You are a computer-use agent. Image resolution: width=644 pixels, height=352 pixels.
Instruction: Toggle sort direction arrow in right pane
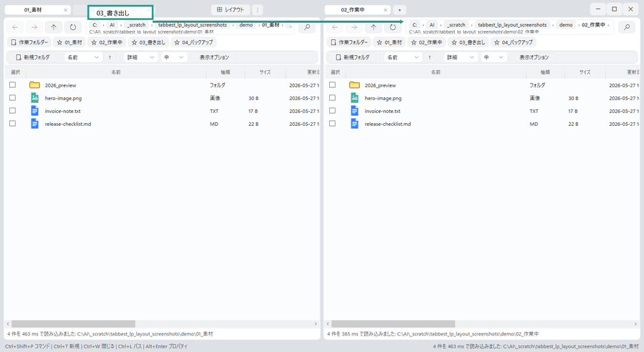coord(429,57)
